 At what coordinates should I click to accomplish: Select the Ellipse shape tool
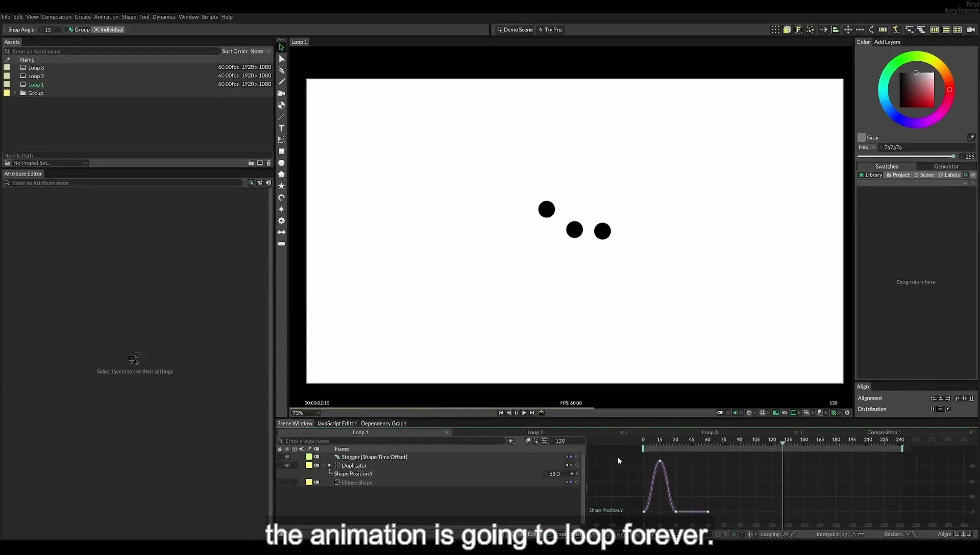pyautogui.click(x=281, y=163)
